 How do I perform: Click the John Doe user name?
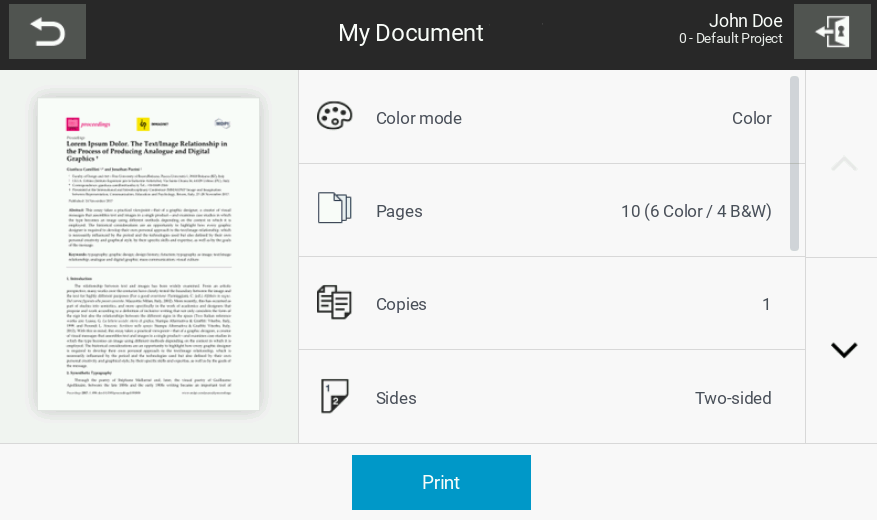[745, 21]
